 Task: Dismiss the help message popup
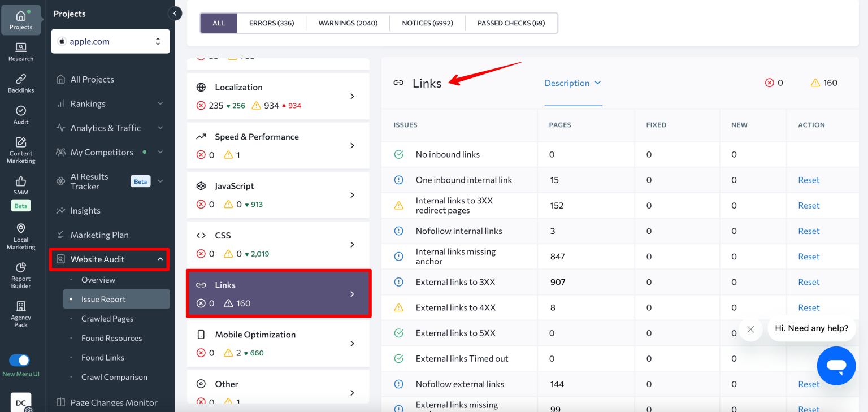(x=750, y=329)
